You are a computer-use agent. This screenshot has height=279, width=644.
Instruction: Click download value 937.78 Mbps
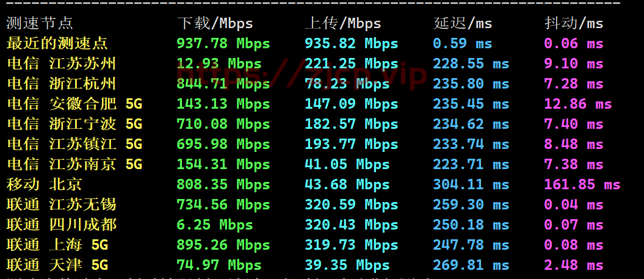coord(223,43)
